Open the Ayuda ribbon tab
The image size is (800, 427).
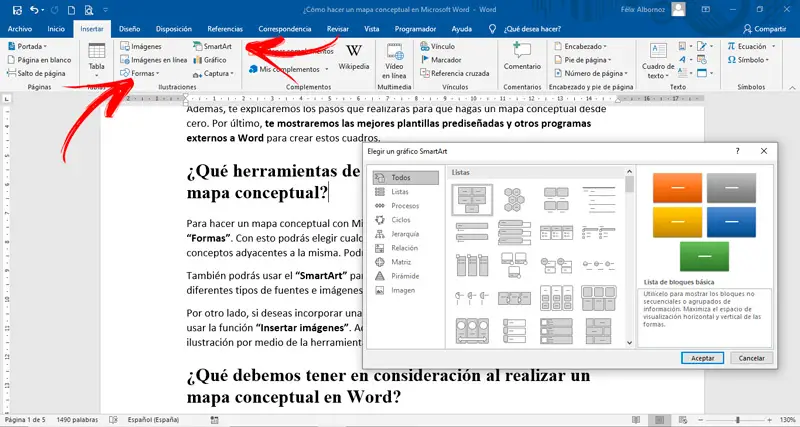pos(462,29)
